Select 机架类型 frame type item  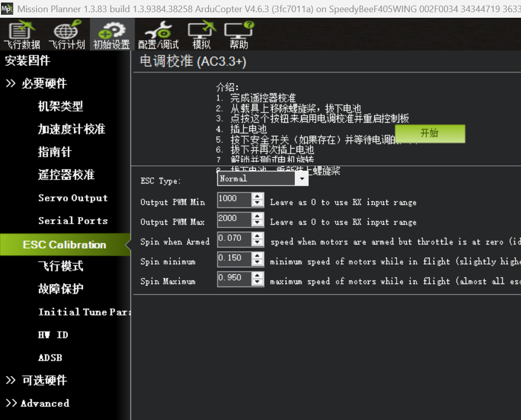[x=60, y=106]
